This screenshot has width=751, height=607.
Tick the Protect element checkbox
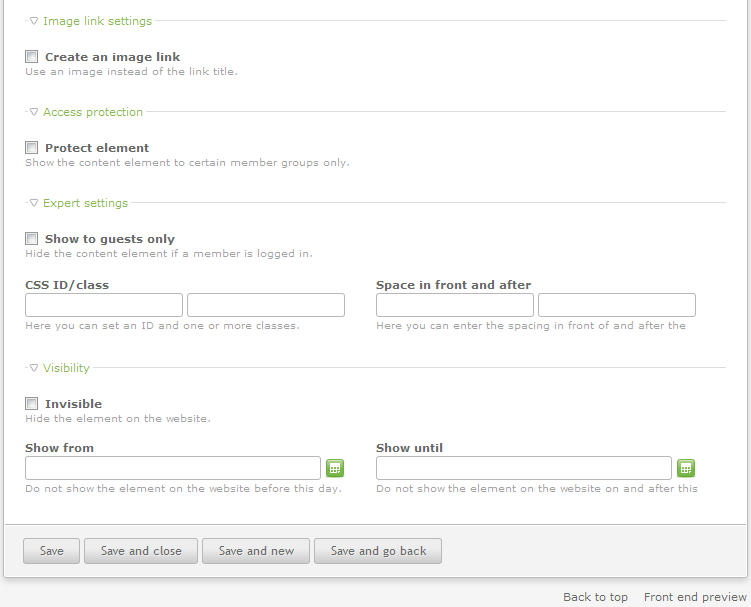click(32, 148)
